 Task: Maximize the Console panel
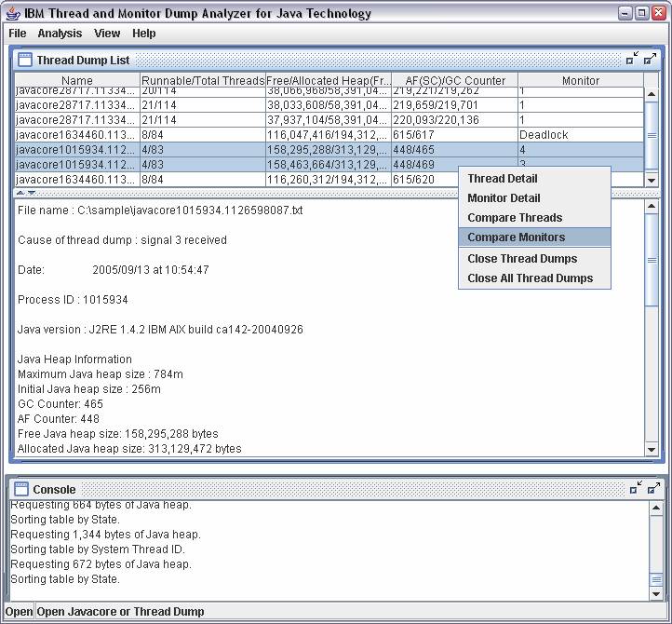click(653, 488)
